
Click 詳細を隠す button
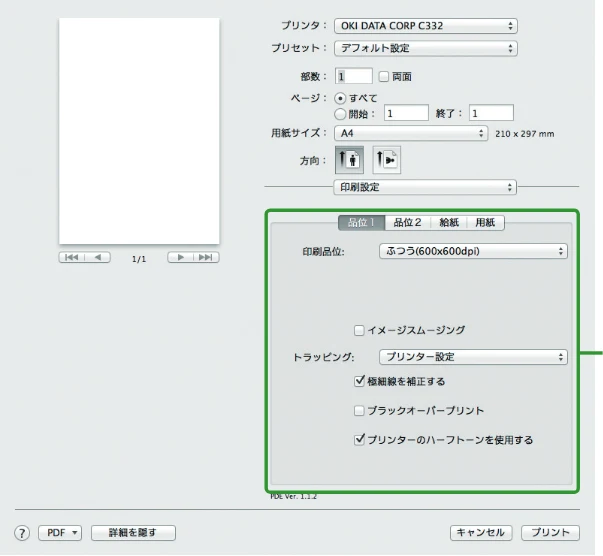coord(133,533)
